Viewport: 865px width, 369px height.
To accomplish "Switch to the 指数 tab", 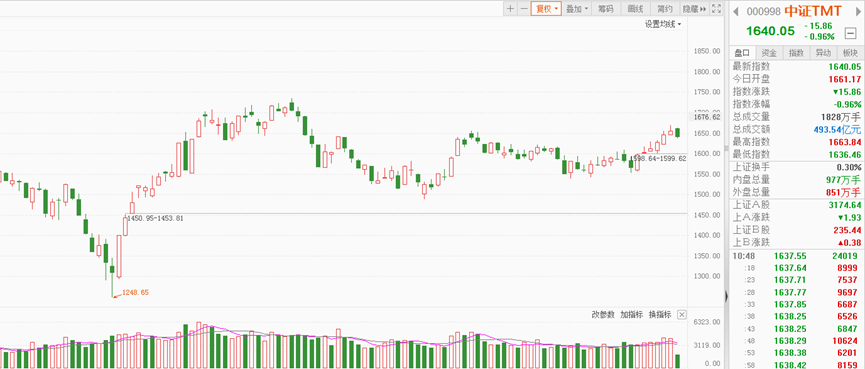I will (x=796, y=53).
